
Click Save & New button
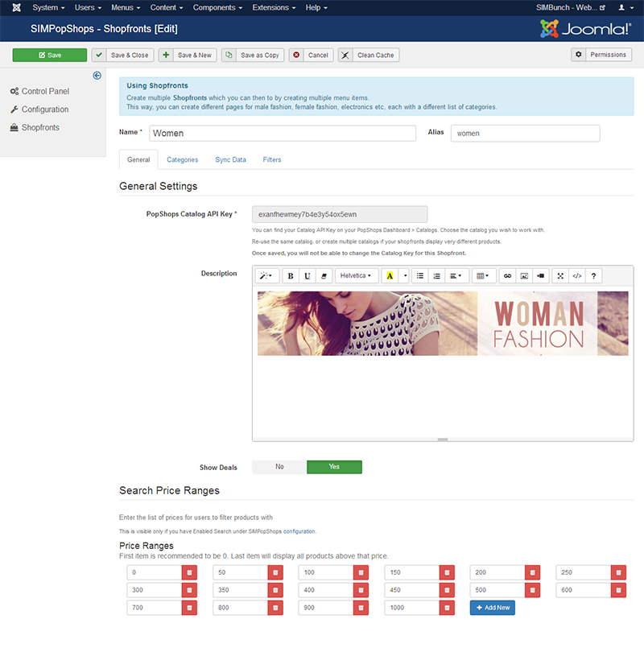(x=188, y=55)
